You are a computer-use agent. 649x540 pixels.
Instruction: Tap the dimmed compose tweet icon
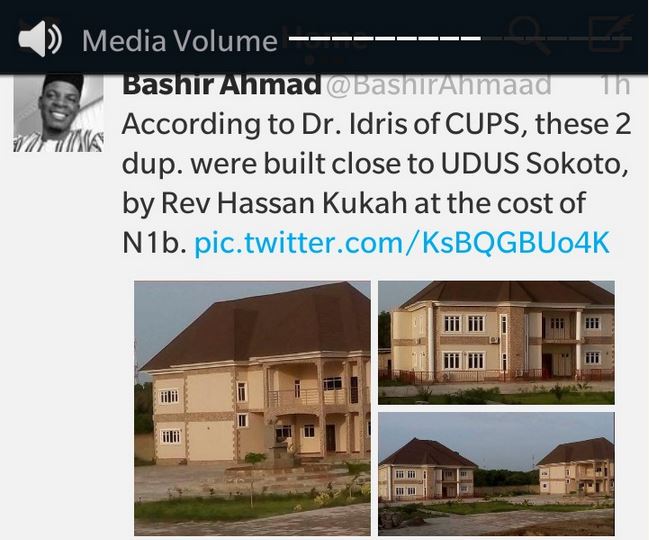click(610, 33)
